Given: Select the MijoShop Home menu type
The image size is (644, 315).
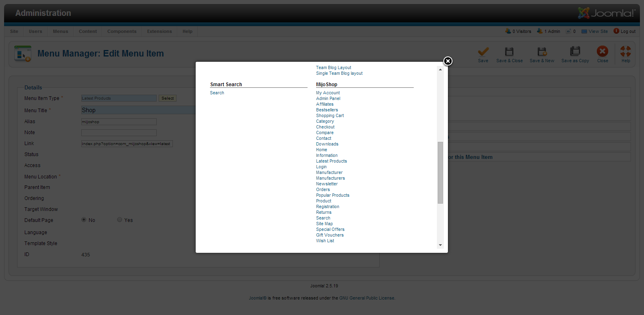Looking at the screenshot, I should pos(321,150).
